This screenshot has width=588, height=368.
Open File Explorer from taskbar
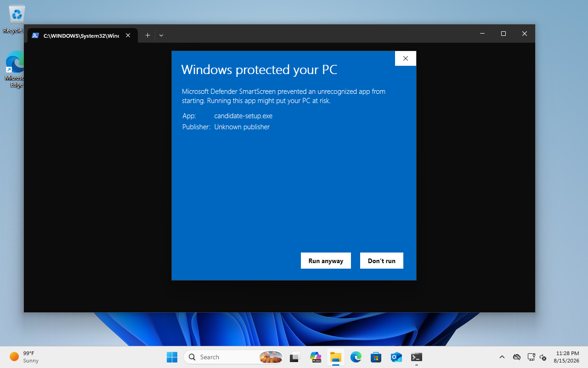336,357
